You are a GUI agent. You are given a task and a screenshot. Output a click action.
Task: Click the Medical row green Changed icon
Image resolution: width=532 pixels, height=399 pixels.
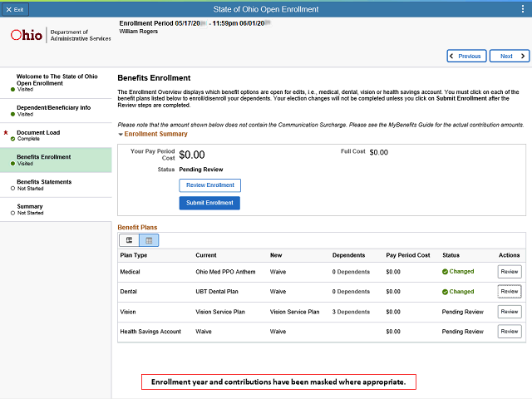[445, 272]
